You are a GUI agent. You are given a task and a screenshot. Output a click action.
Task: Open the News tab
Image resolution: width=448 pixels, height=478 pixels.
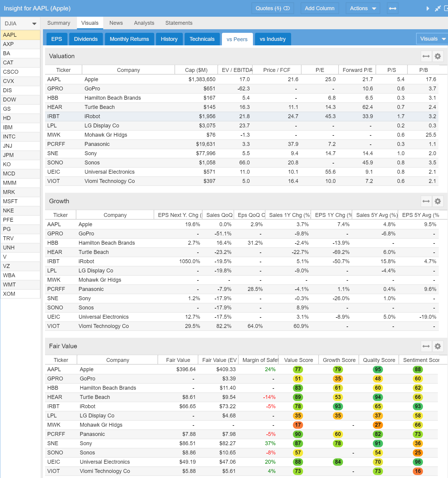[116, 23]
